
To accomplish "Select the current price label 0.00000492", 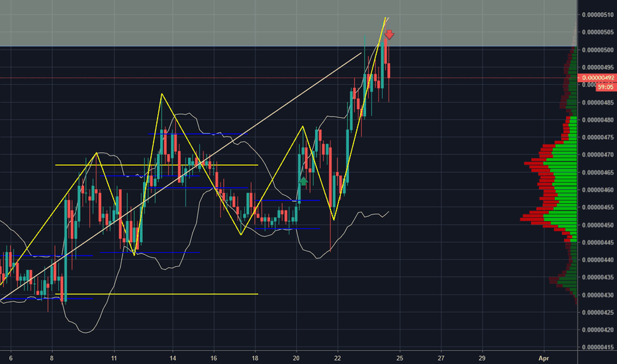I will [597, 78].
